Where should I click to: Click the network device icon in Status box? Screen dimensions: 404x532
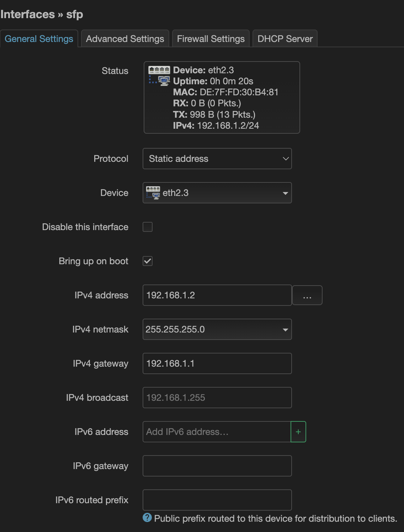coord(159,75)
